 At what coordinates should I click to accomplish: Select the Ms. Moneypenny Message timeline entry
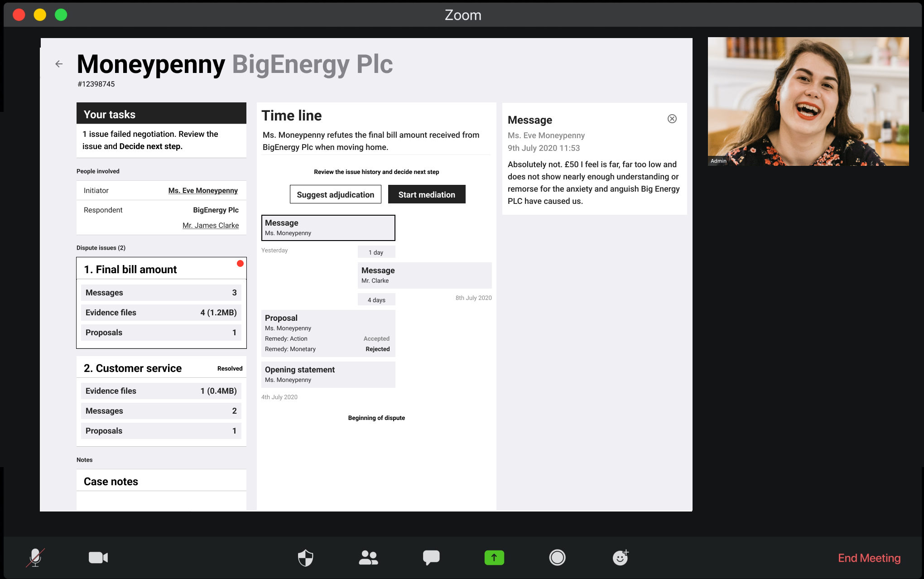[x=328, y=228]
